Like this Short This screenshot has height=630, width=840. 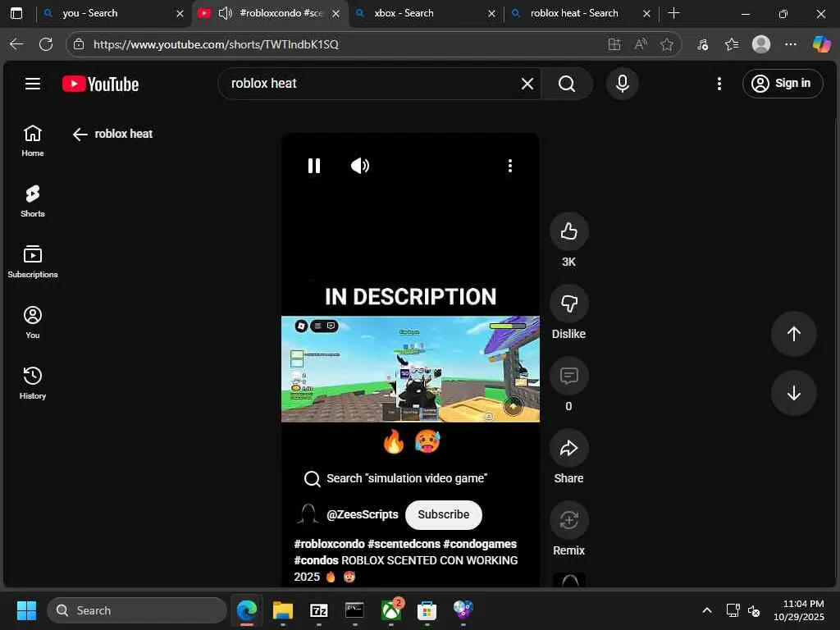(569, 231)
